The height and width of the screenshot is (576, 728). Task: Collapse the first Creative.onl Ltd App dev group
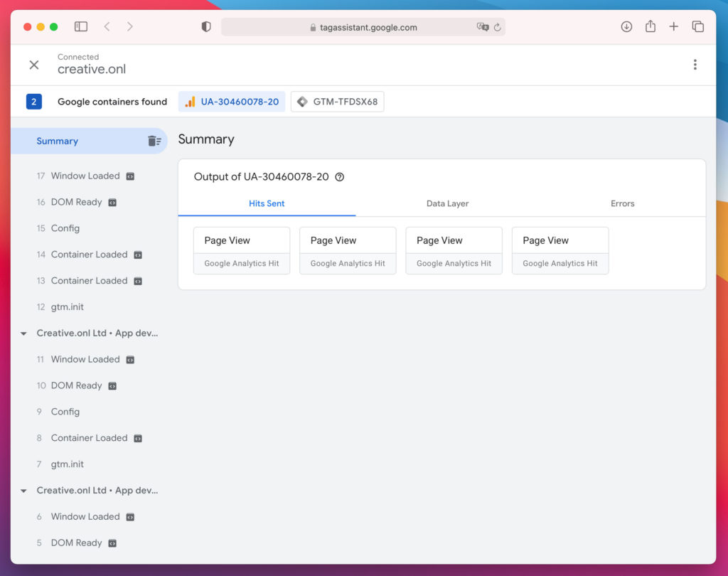coord(23,333)
